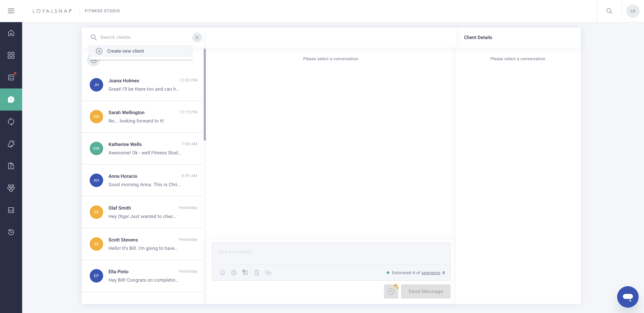Image resolution: width=644 pixels, height=313 pixels.
Task: Insert a link into the message
Action: click(268, 272)
